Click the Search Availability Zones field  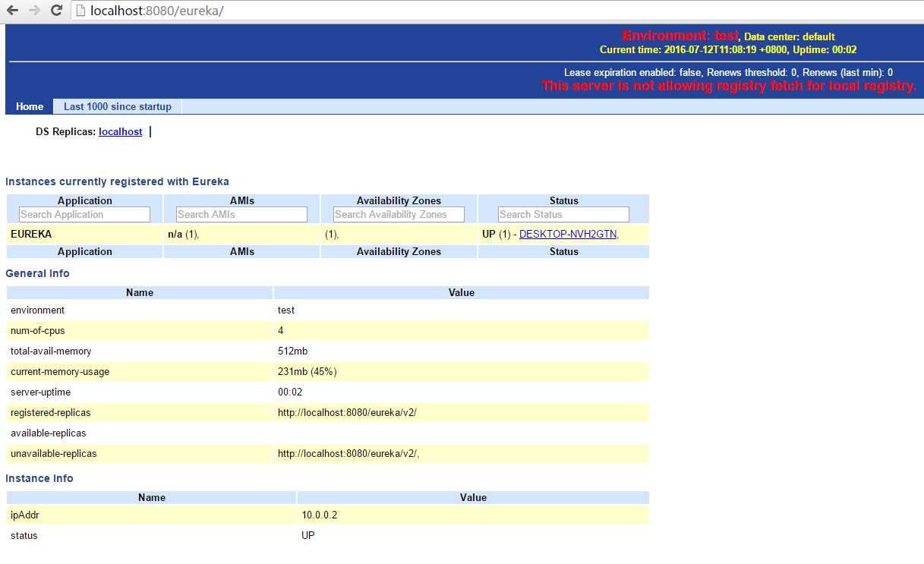tap(399, 215)
